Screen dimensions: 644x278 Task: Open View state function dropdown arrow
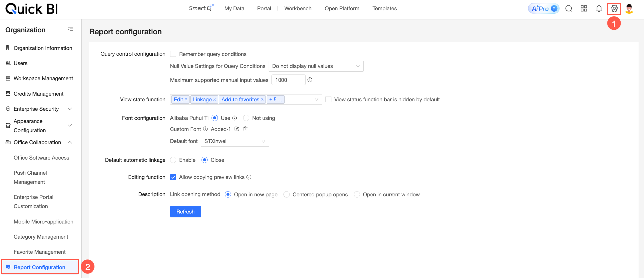(316, 99)
